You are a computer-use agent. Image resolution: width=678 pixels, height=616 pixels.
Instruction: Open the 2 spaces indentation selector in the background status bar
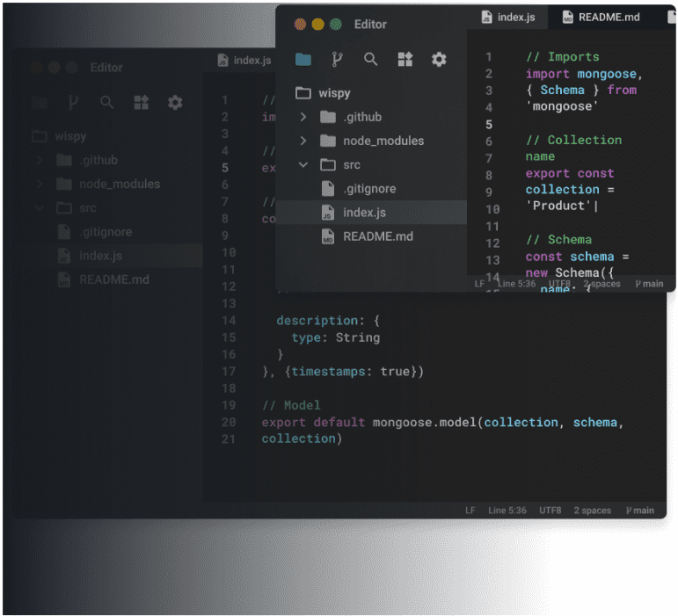(593, 511)
